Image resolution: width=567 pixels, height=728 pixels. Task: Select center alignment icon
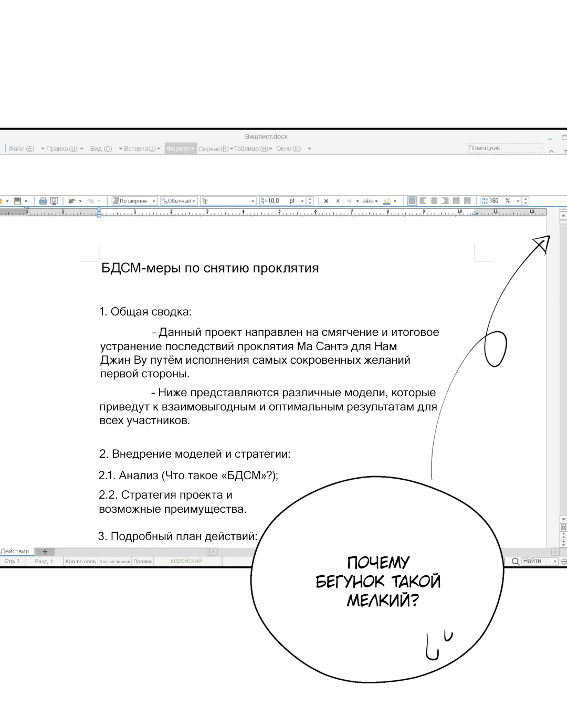pyautogui.click(x=434, y=201)
